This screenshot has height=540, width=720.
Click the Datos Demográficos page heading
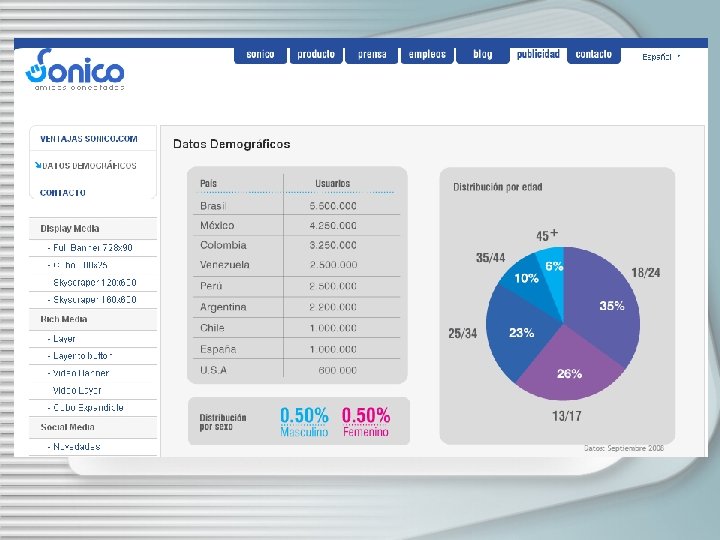tap(231, 144)
